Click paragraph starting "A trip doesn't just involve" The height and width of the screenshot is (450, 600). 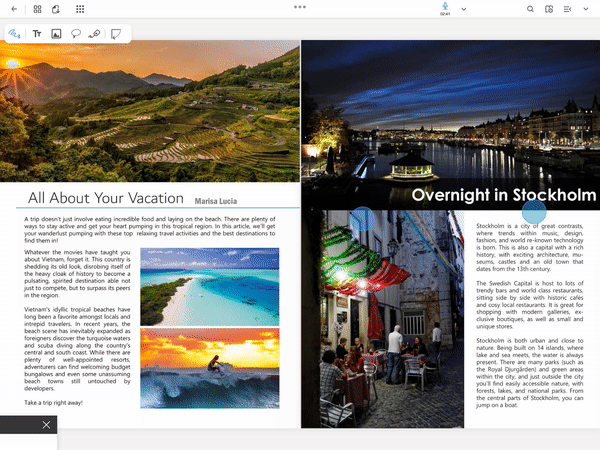coord(150,230)
